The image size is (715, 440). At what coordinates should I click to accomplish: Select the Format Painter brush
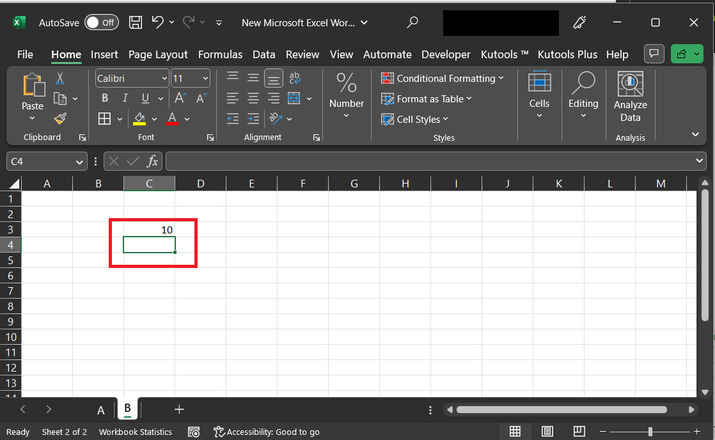(x=60, y=118)
